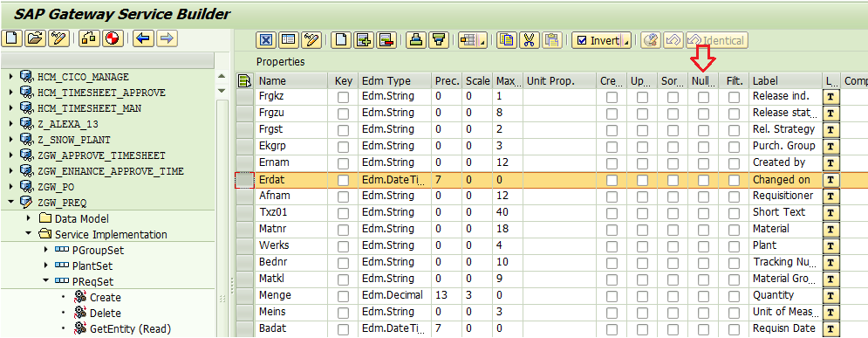Click the Cut scissors icon
The image size is (868, 338).
click(x=529, y=40)
